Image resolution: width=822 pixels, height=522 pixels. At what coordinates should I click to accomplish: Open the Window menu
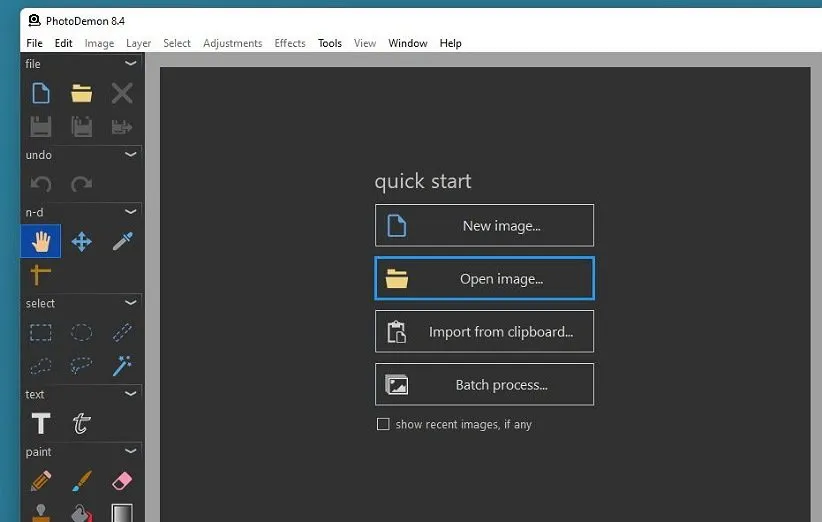407,43
